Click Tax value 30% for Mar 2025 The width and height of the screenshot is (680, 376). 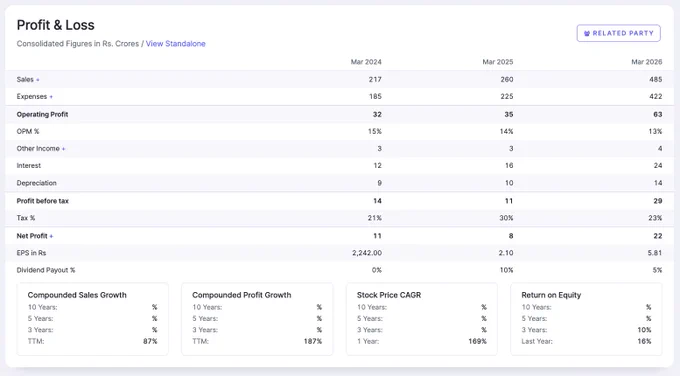[506, 218]
